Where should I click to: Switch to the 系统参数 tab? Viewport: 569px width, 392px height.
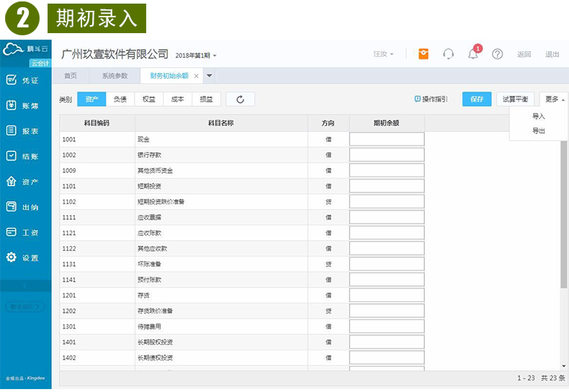pos(115,76)
